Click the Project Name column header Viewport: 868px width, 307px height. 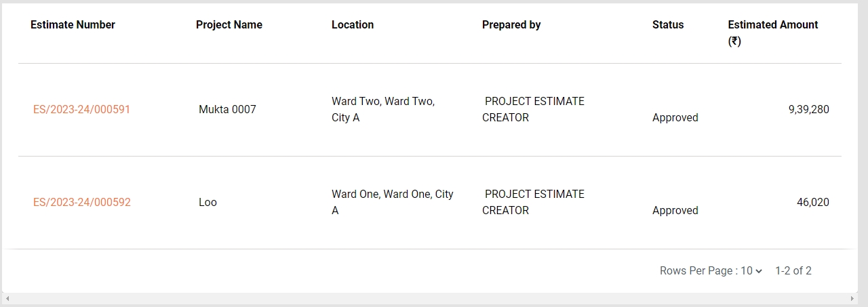229,25
